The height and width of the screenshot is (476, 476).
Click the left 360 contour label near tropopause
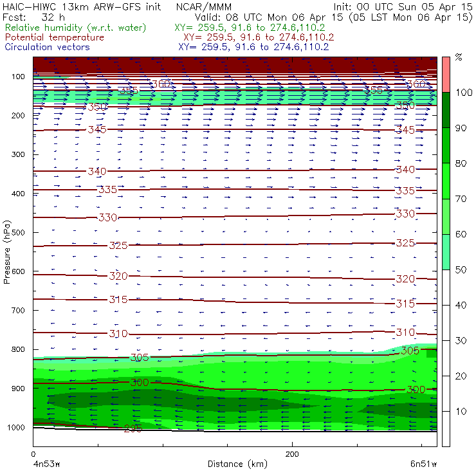tap(161, 84)
